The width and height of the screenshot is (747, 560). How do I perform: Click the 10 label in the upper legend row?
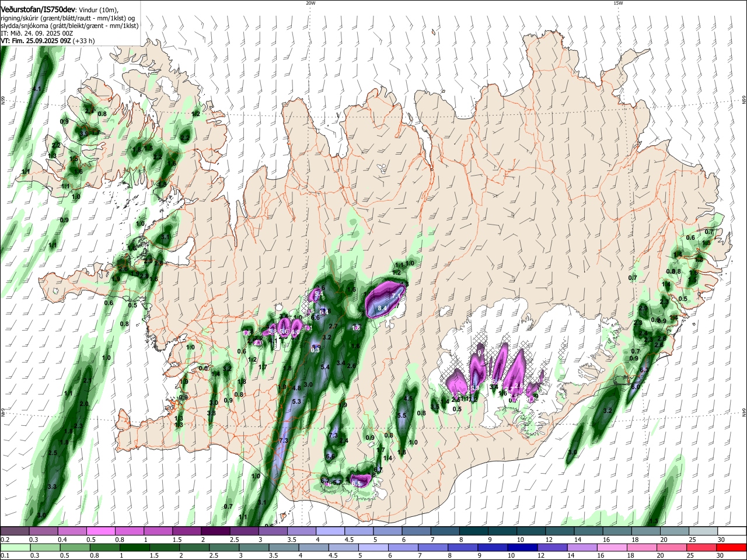(520, 540)
